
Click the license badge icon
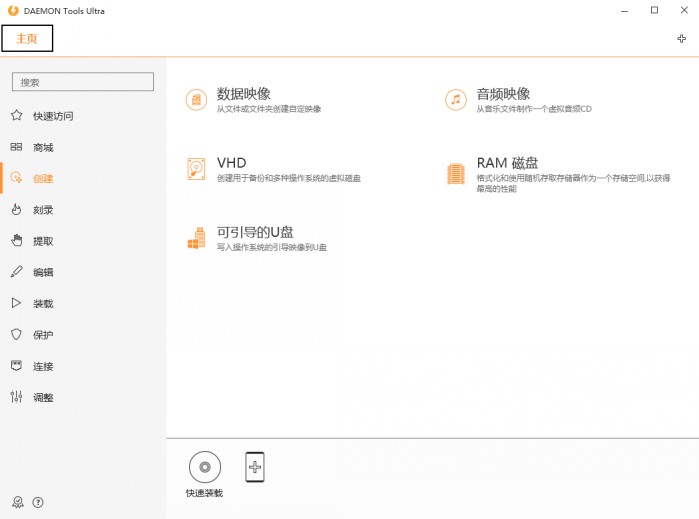coord(18,503)
